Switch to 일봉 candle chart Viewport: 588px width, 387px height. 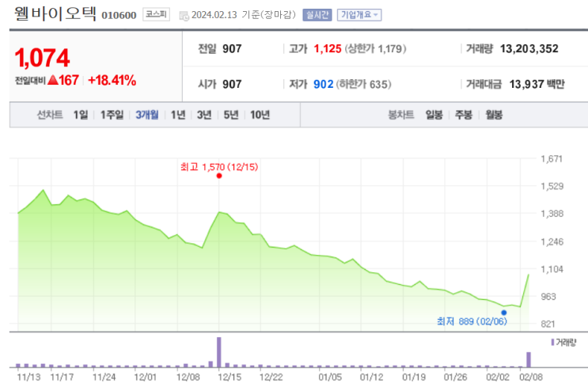coord(434,115)
